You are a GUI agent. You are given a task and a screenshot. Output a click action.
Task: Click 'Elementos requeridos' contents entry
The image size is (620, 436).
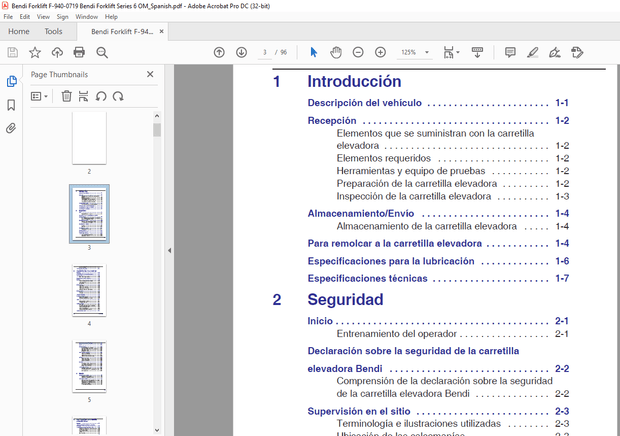384,159
